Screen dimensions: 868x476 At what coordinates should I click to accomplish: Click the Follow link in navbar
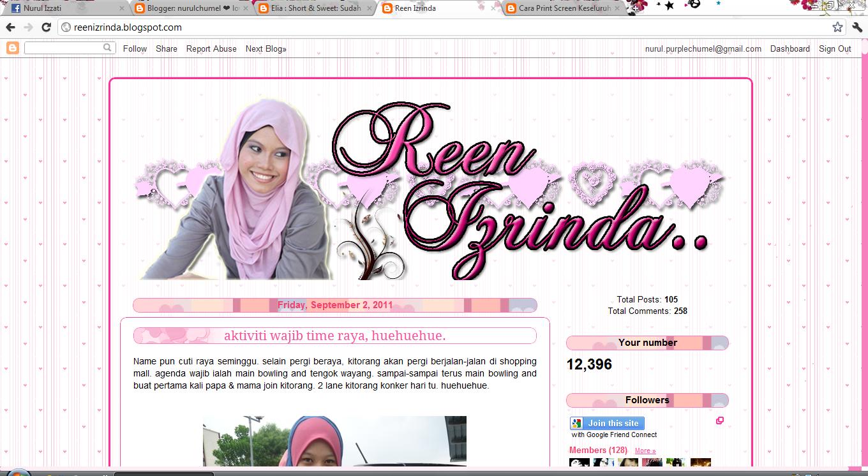click(135, 48)
